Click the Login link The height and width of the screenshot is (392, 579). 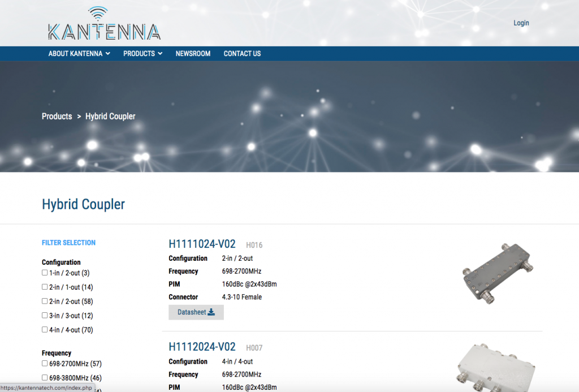[x=521, y=23]
